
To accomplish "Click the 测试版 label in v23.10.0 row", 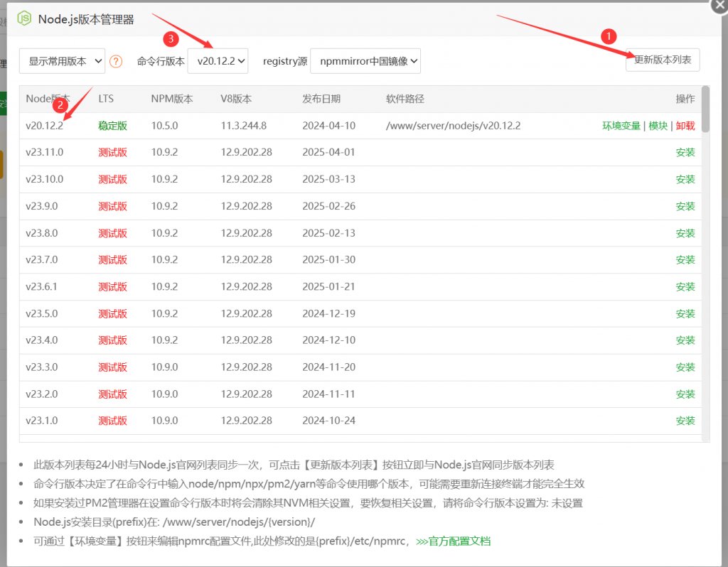I will [112, 179].
